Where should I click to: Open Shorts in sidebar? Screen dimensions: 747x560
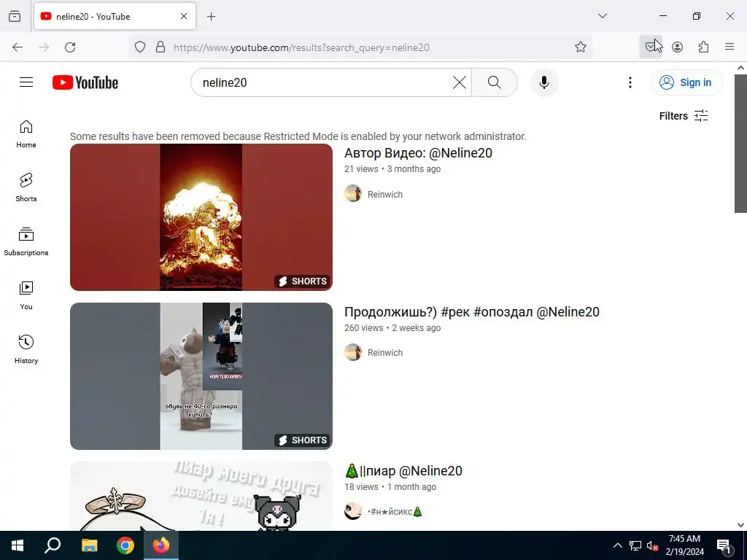pyautogui.click(x=26, y=187)
